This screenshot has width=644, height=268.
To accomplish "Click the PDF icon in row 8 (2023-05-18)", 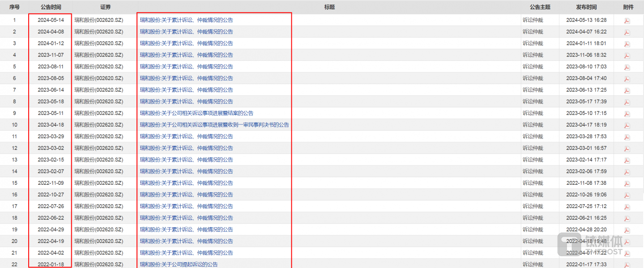I will (627, 102).
